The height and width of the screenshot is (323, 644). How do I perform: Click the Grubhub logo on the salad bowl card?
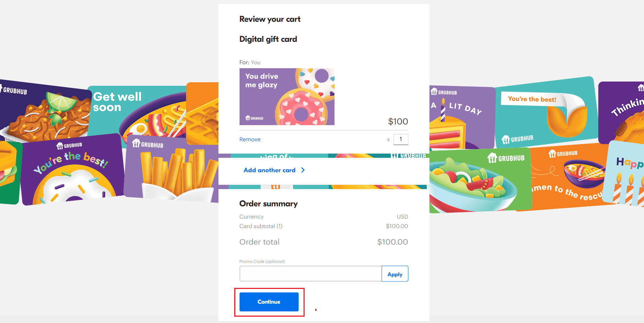[x=506, y=158]
